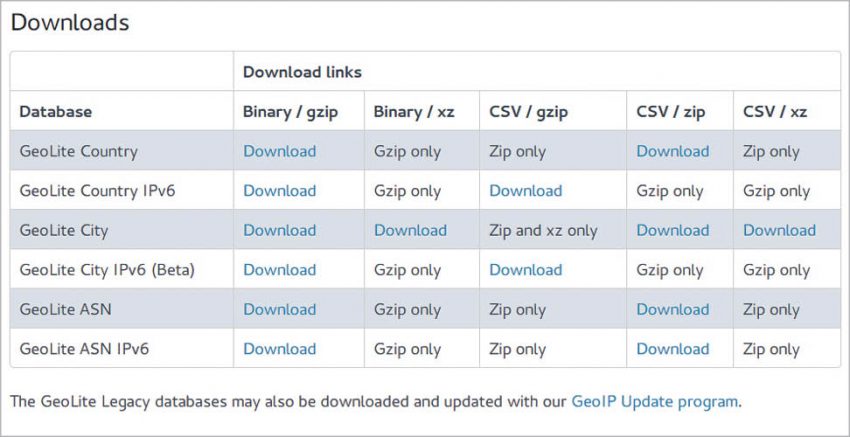Download GeoLite City Binary xz file

point(410,231)
